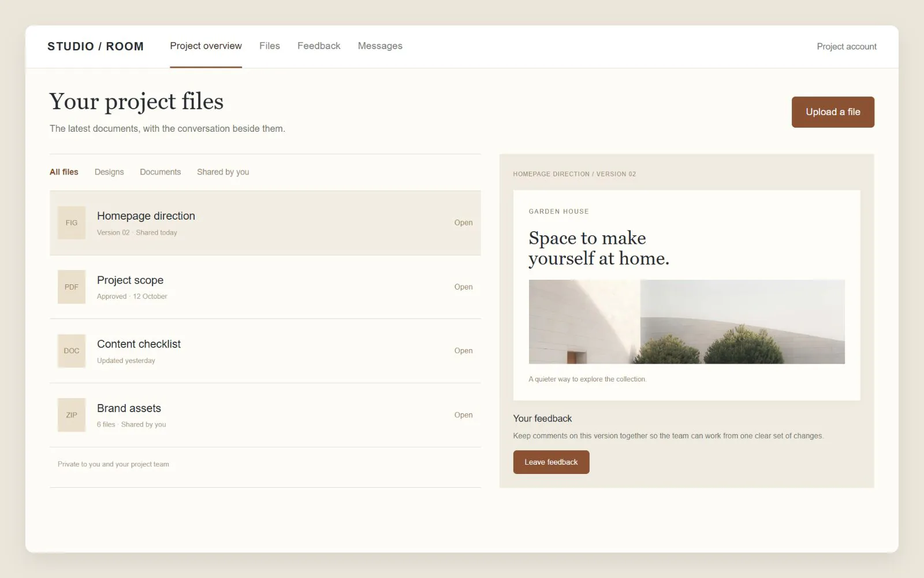Click the 'Your project files' heading

(x=136, y=102)
